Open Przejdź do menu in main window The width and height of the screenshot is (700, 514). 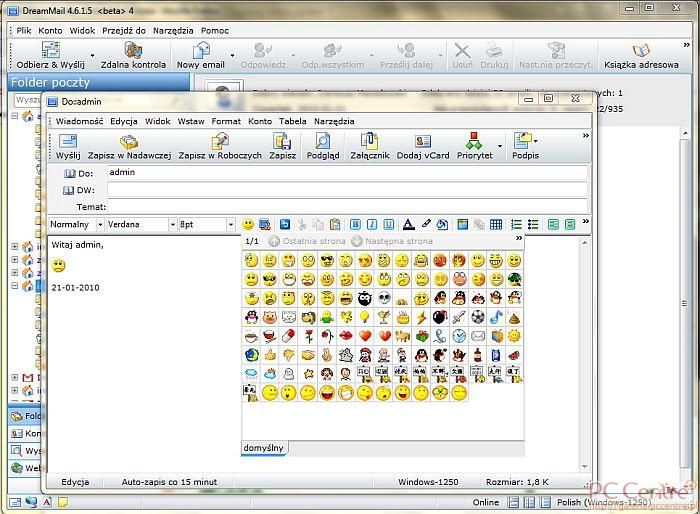tap(124, 30)
